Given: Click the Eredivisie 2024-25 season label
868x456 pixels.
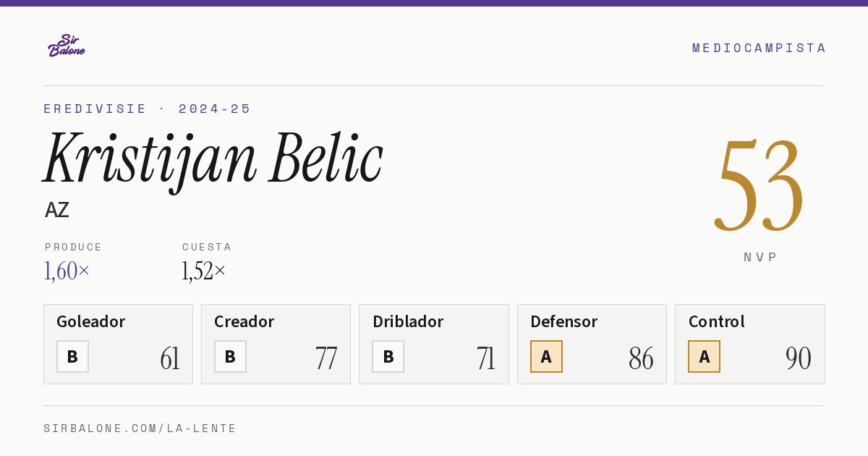Looking at the screenshot, I should pyautogui.click(x=148, y=109).
